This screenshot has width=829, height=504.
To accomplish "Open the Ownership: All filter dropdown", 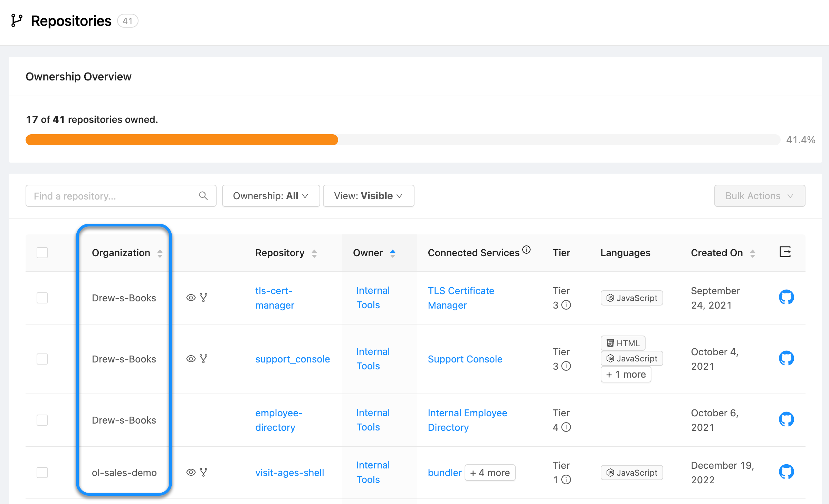I will [x=271, y=196].
